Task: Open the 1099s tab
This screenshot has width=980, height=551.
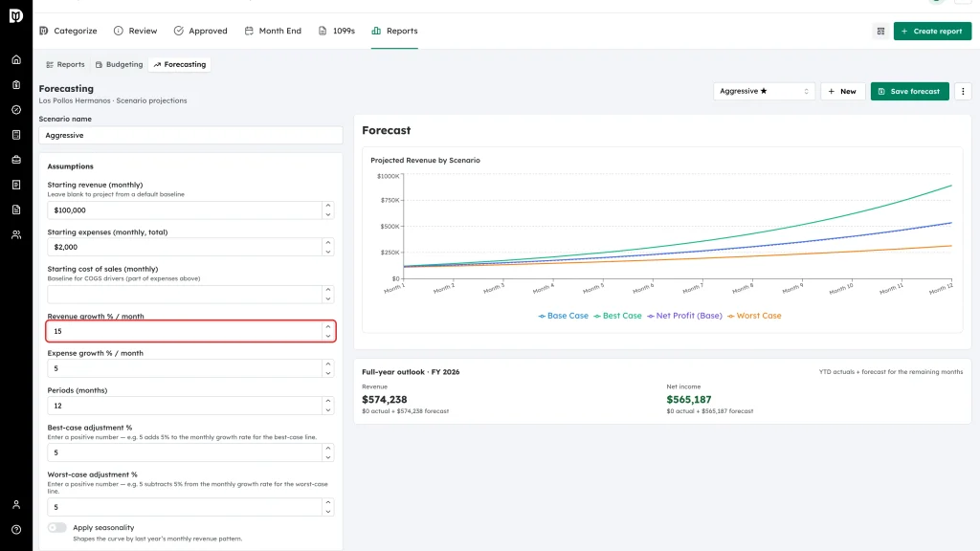Action: point(337,31)
